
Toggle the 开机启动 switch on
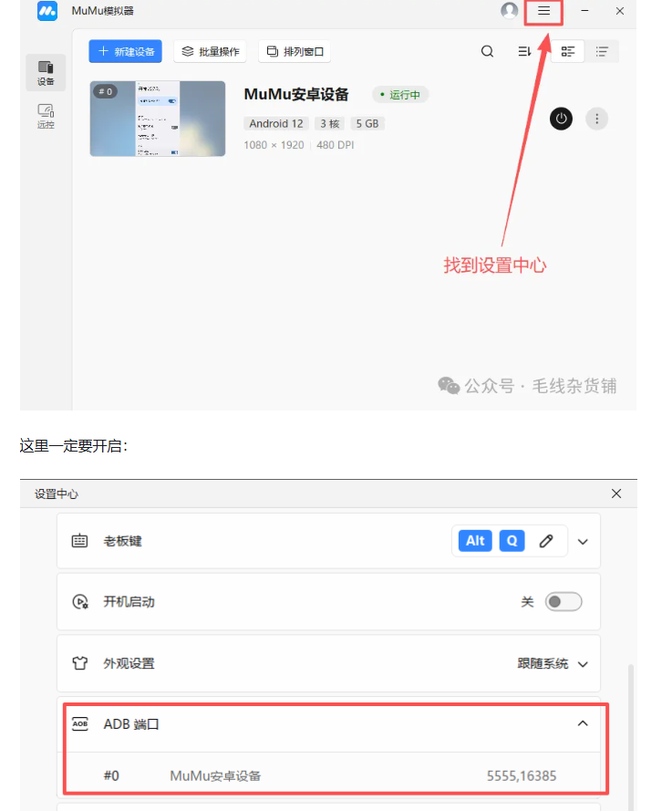pyautogui.click(x=563, y=601)
